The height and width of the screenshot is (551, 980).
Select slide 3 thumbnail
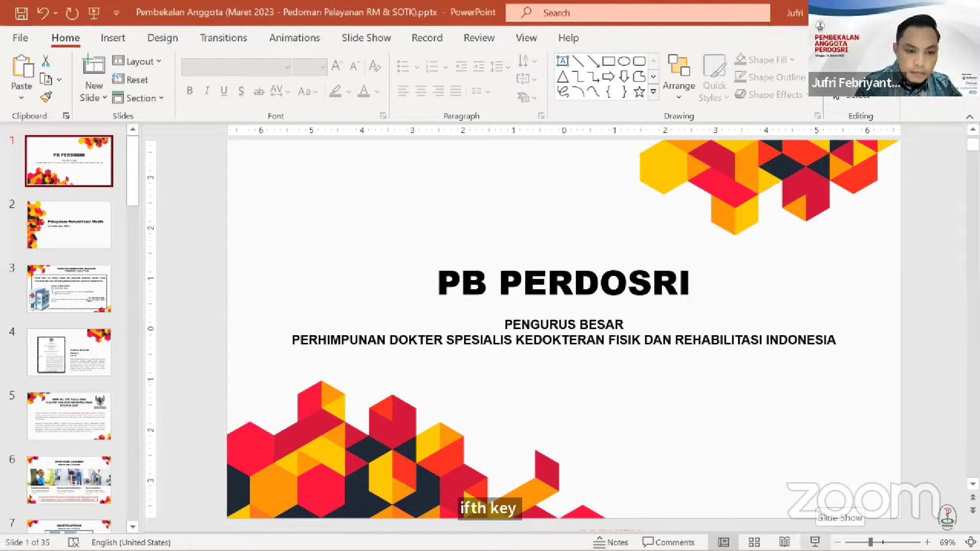[69, 288]
